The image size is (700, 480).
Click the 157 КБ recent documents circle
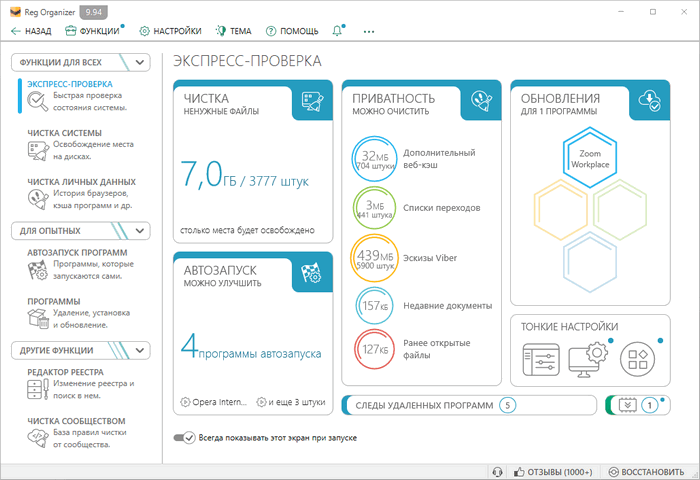pos(374,306)
